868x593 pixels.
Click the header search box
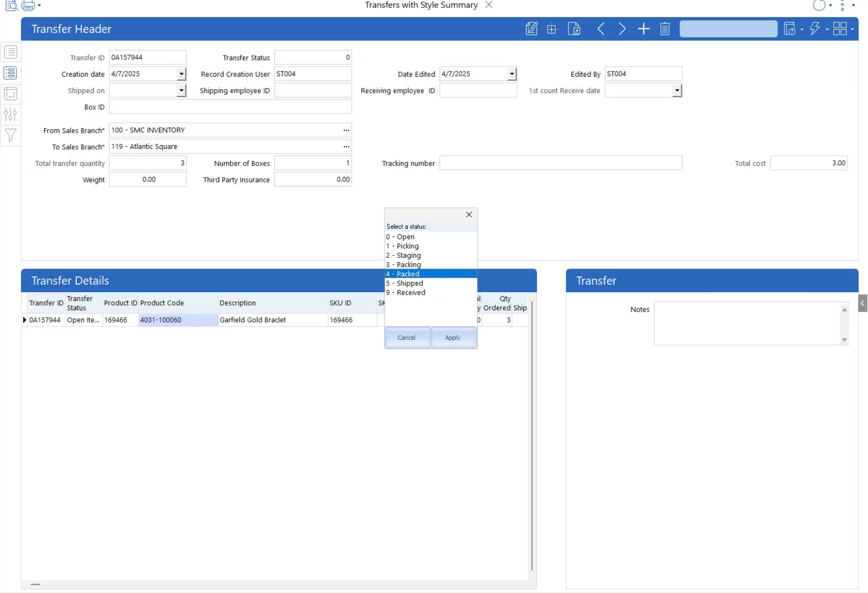[x=728, y=29]
